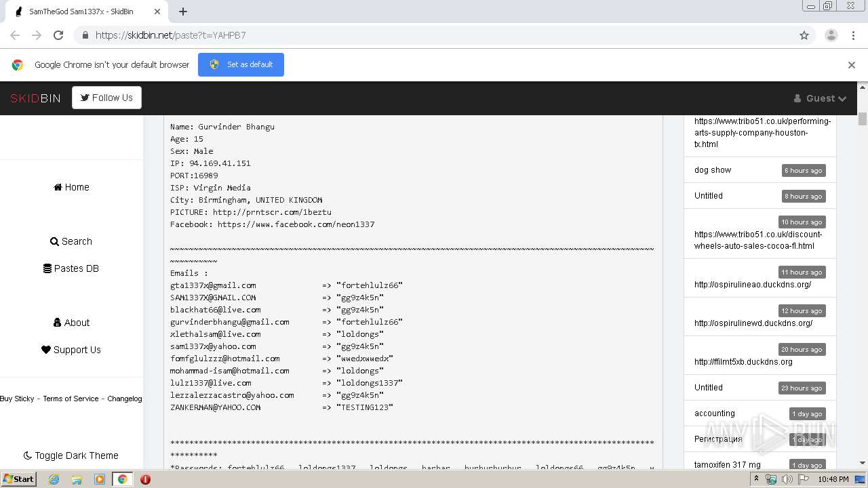Click the network tray icon
868x488 pixels.
click(x=771, y=479)
